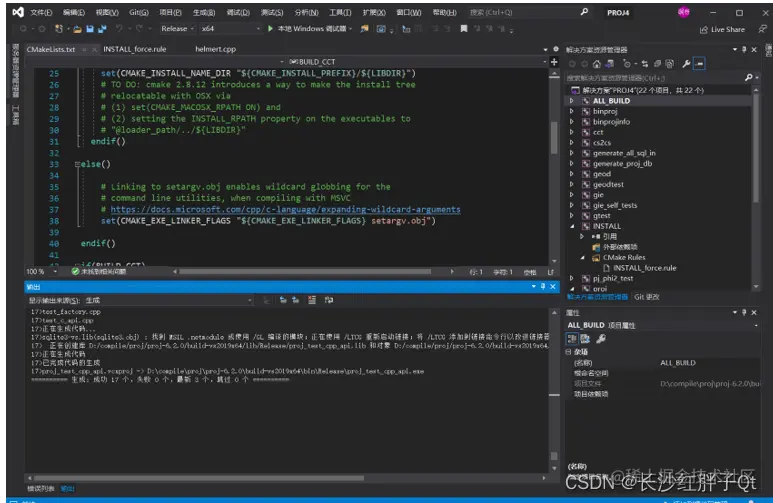Image resolution: width=773 pixels, height=503 pixels.
Task: Click the Property Pages wrench in Properties
Action: click(x=601, y=338)
